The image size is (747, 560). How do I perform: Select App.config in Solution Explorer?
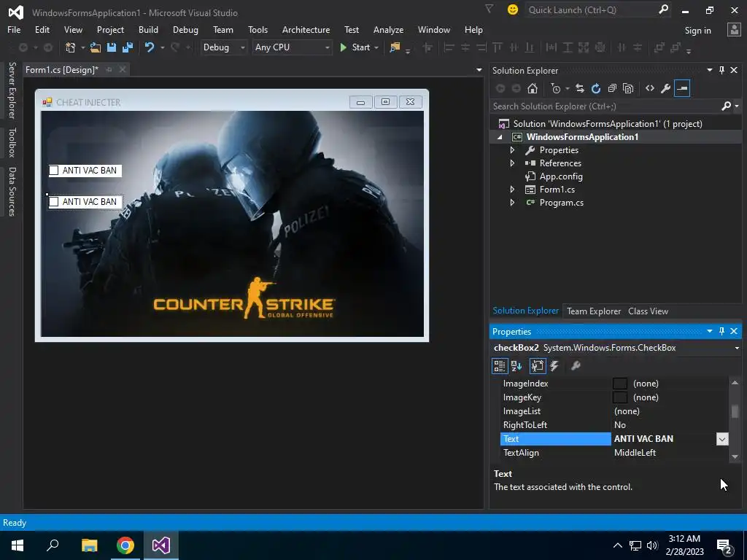click(561, 176)
